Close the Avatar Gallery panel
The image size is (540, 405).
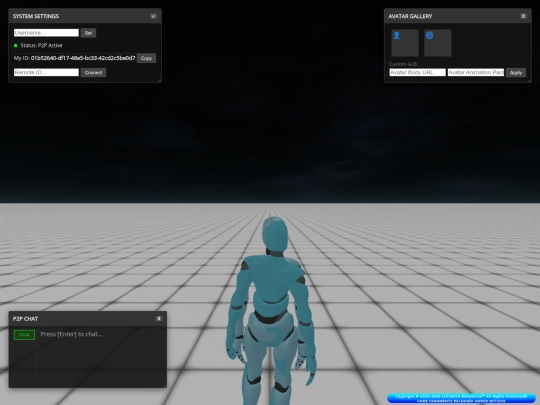point(523,16)
